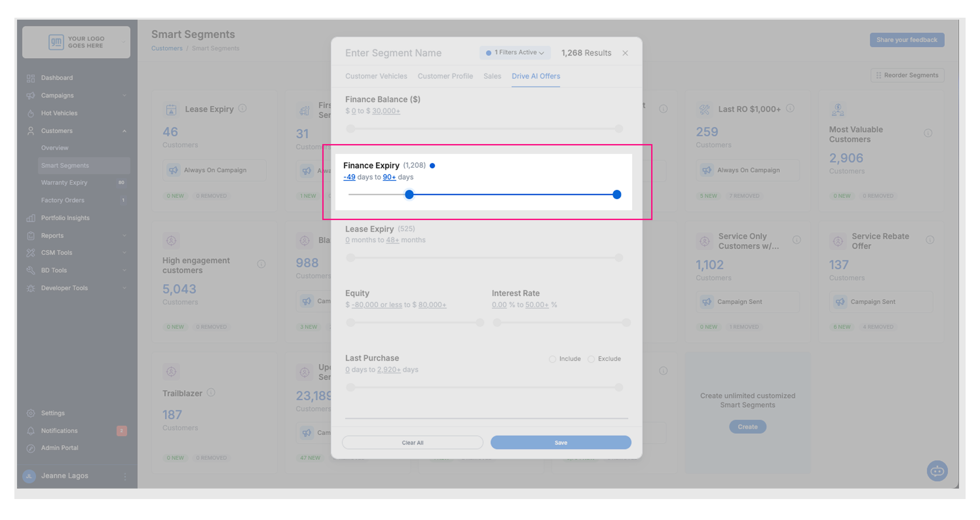Click the Portfolio Insights chart icon
This screenshot has height=520, width=980.
31,218
